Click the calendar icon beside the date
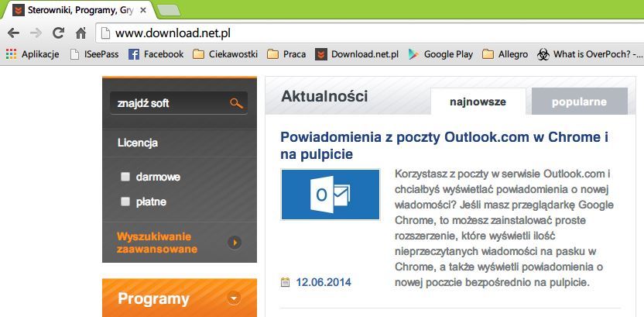 pyautogui.click(x=285, y=282)
